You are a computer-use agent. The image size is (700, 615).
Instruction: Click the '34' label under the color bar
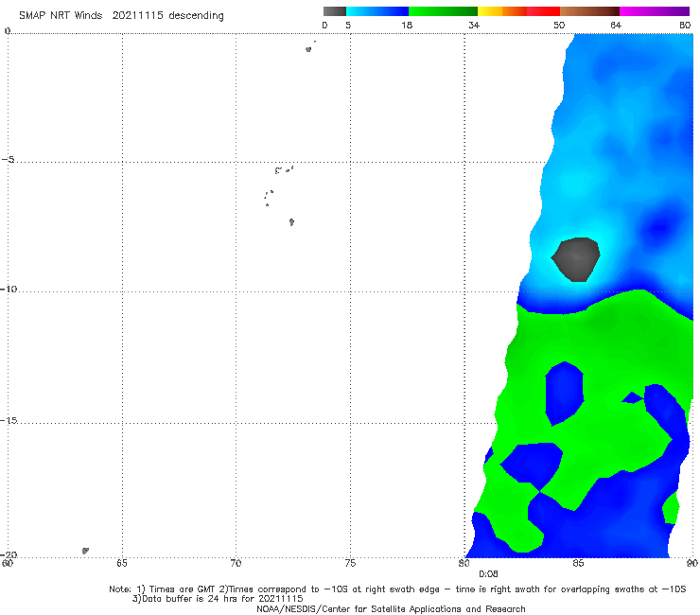coord(474,25)
